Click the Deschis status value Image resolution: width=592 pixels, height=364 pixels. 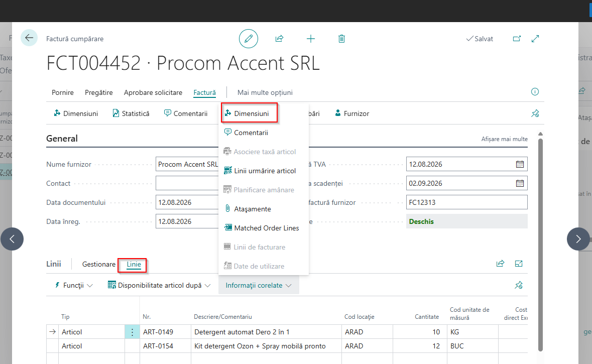tap(466, 221)
